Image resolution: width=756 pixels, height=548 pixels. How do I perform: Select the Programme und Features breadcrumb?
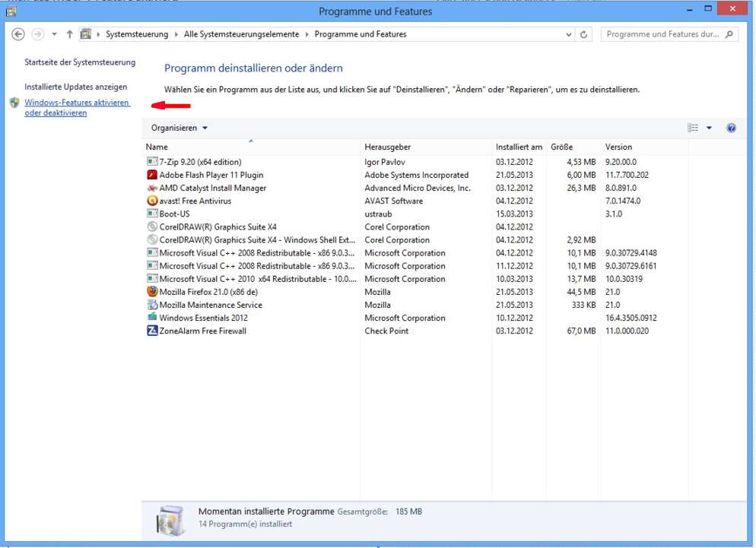point(361,34)
